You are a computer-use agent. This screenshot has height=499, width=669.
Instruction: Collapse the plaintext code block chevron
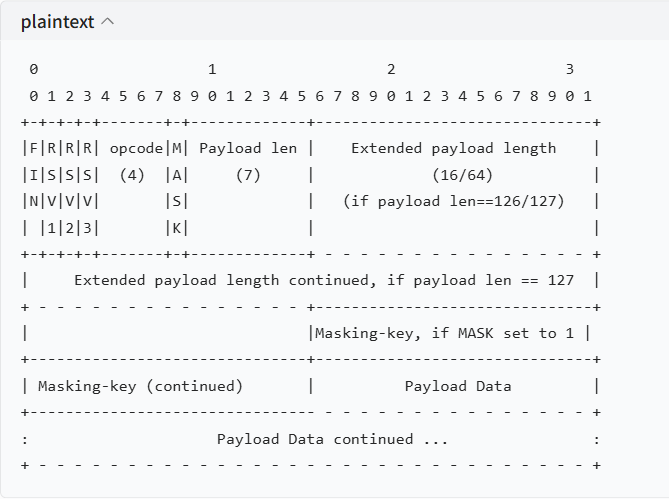pyautogui.click(x=108, y=21)
